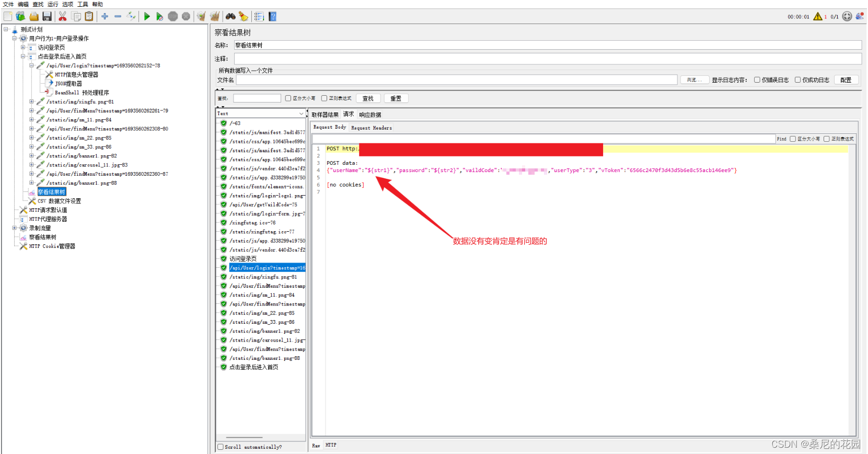Click the Clear single broom icon
Viewport: 868px width, 454px height.
(201, 17)
